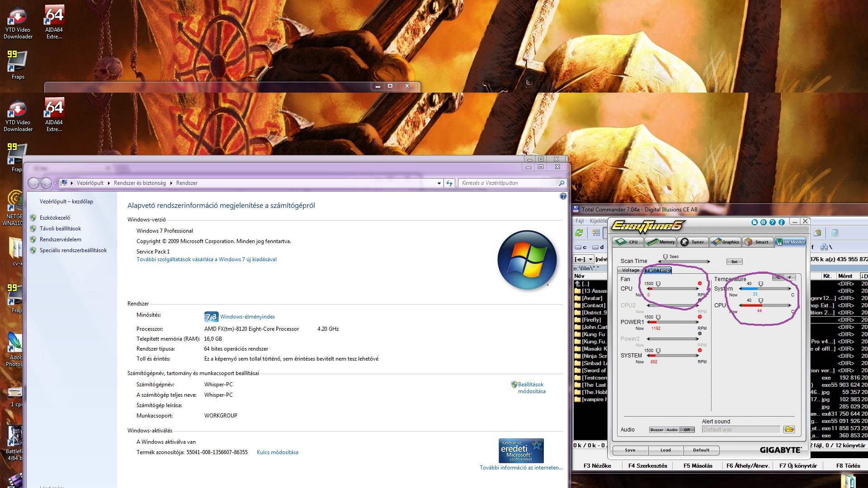Select the HW Monitor tab in EasyTune6

pyautogui.click(x=790, y=242)
